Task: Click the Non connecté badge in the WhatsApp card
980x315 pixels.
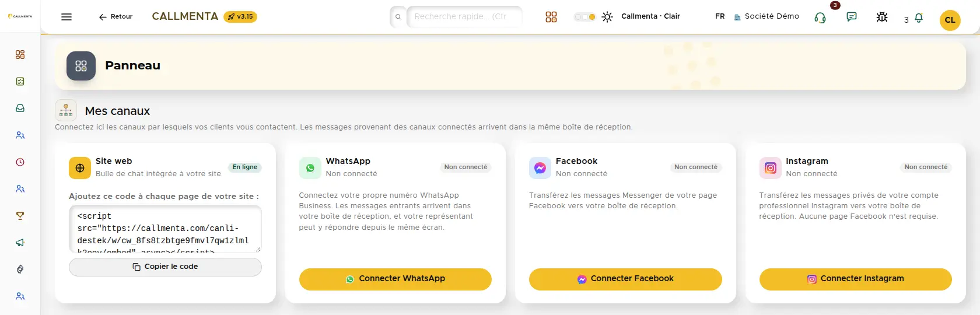Action: click(x=466, y=167)
